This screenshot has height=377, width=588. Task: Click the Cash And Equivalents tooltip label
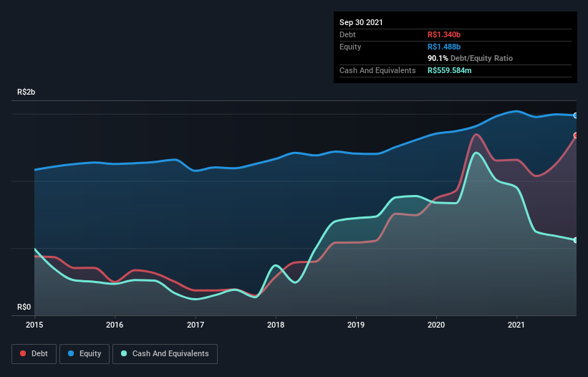pyautogui.click(x=377, y=70)
